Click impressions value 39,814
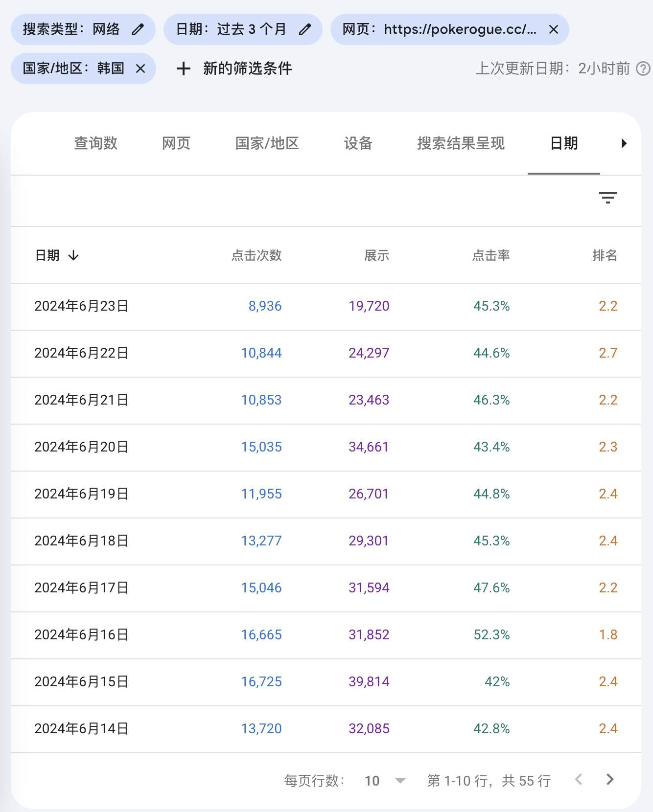 point(369,682)
